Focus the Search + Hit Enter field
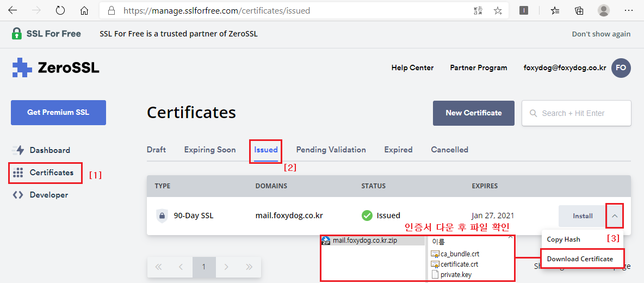The height and width of the screenshot is (283, 644). click(576, 113)
